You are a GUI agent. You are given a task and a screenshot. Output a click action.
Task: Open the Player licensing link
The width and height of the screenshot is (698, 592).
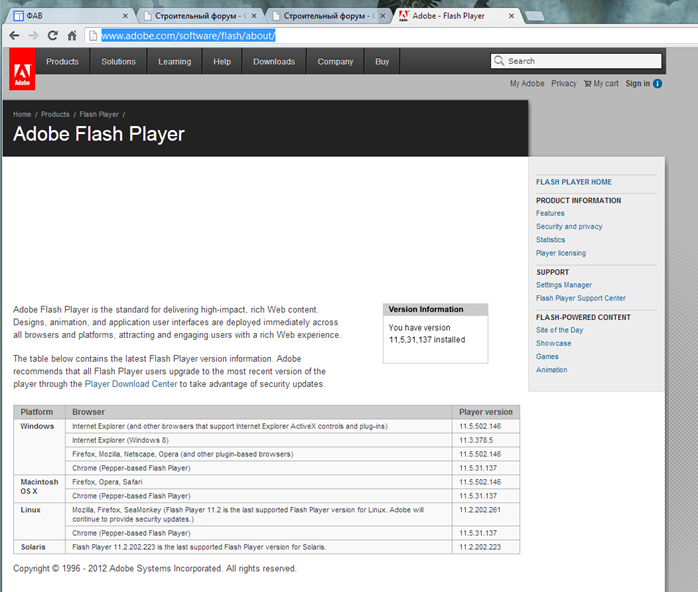561,253
